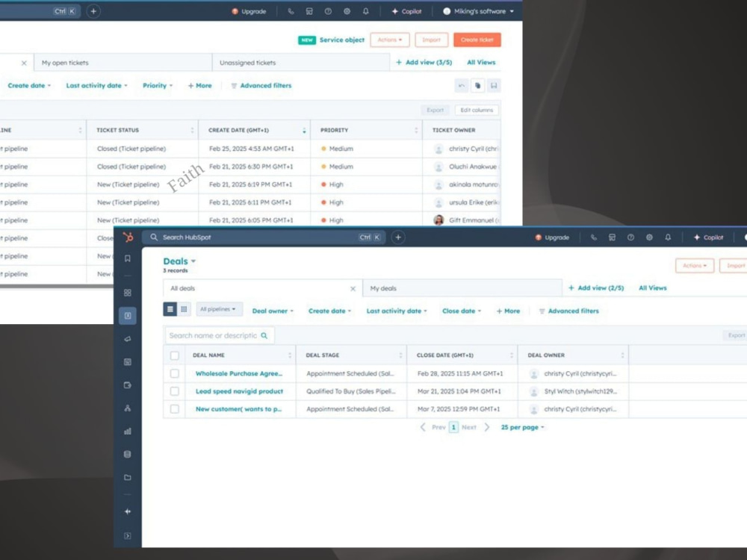Click the save view icon in tickets window

coord(494,86)
